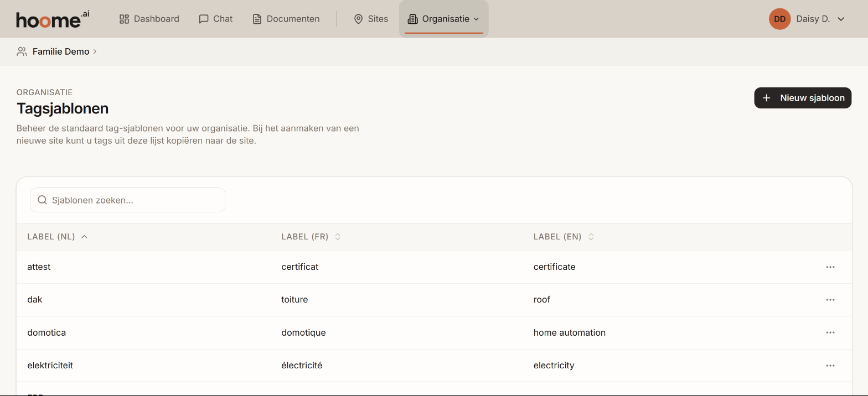Click the Daisy D. user name
This screenshot has height=396, width=868.
pyautogui.click(x=813, y=19)
